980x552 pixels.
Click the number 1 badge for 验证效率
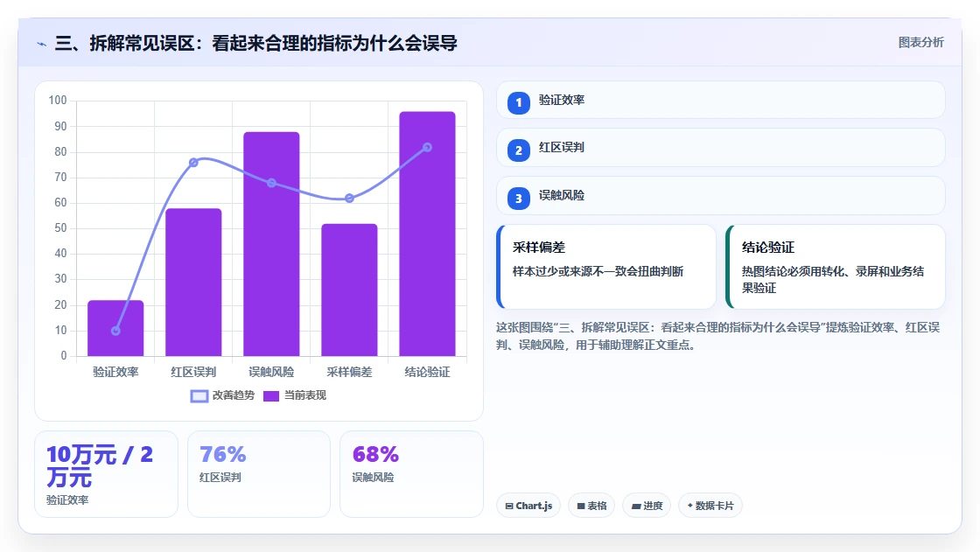click(x=519, y=103)
